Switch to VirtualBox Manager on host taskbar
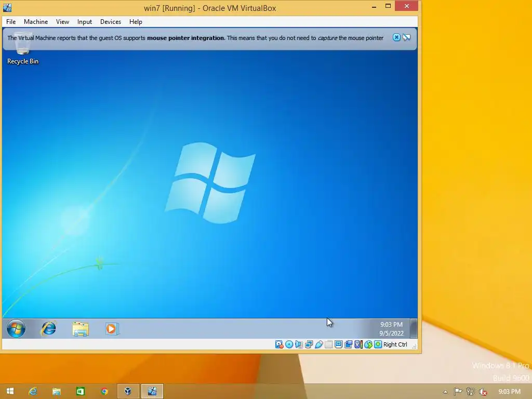Image resolution: width=532 pixels, height=399 pixels. [x=128, y=391]
